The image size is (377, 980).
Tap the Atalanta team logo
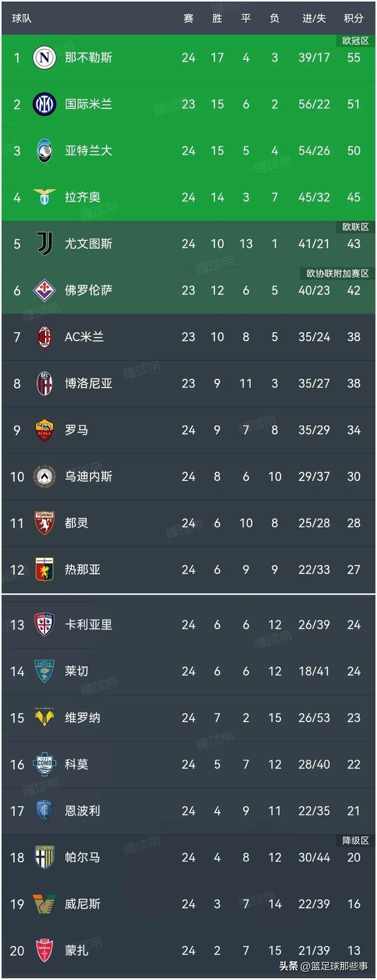44,151
